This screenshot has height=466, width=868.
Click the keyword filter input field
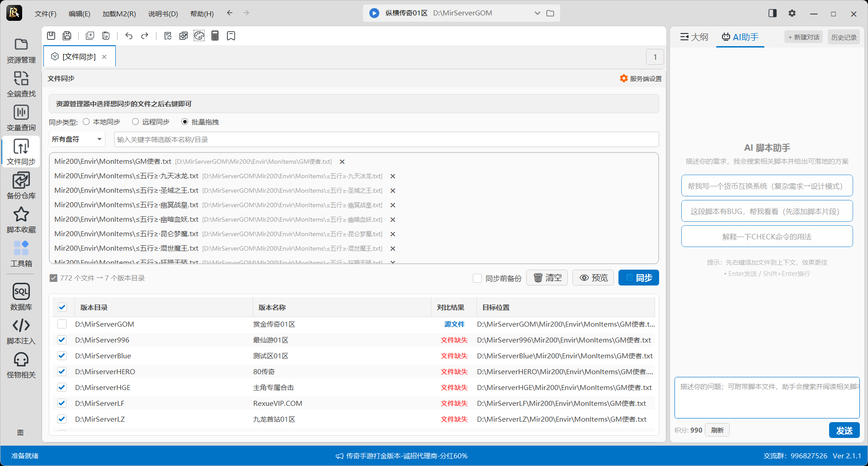tap(387, 139)
